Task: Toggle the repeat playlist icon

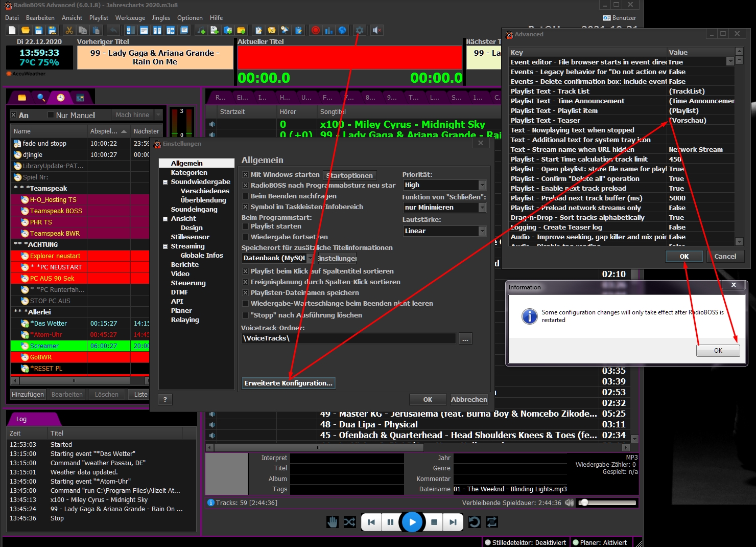Action: coord(492,522)
